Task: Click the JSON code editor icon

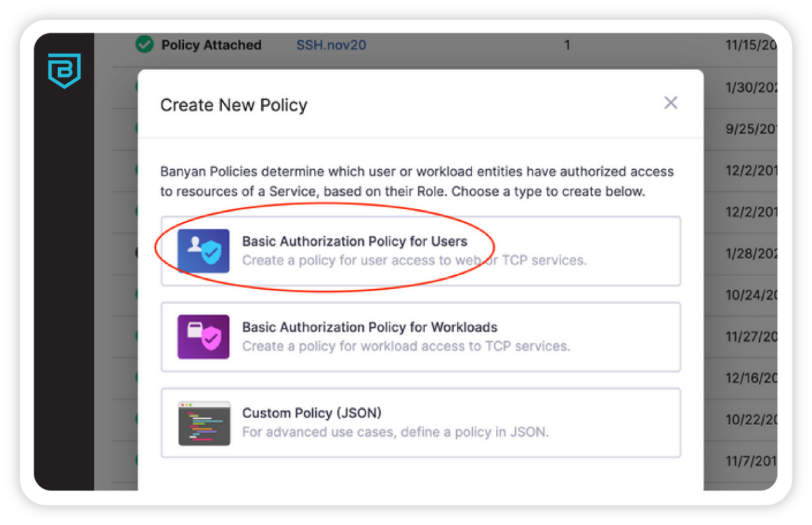Action: 204,423
